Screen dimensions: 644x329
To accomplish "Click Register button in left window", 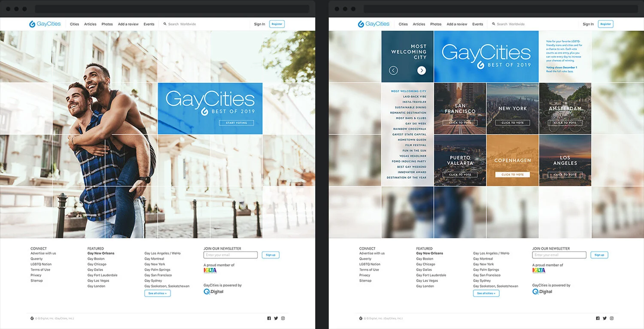I will (277, 24).
